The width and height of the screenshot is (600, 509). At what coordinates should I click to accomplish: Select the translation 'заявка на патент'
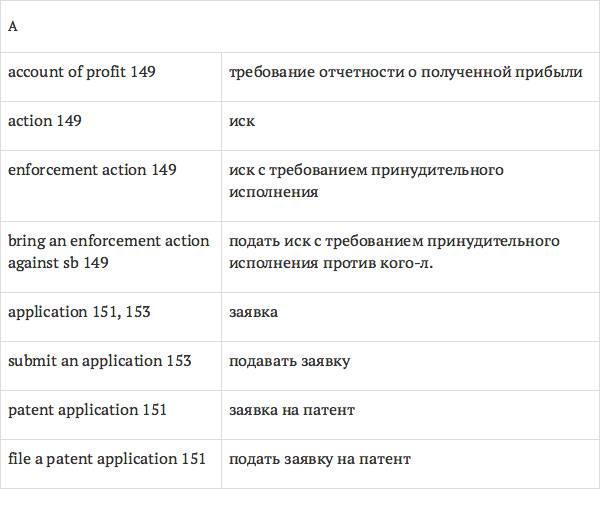[292, 410]
